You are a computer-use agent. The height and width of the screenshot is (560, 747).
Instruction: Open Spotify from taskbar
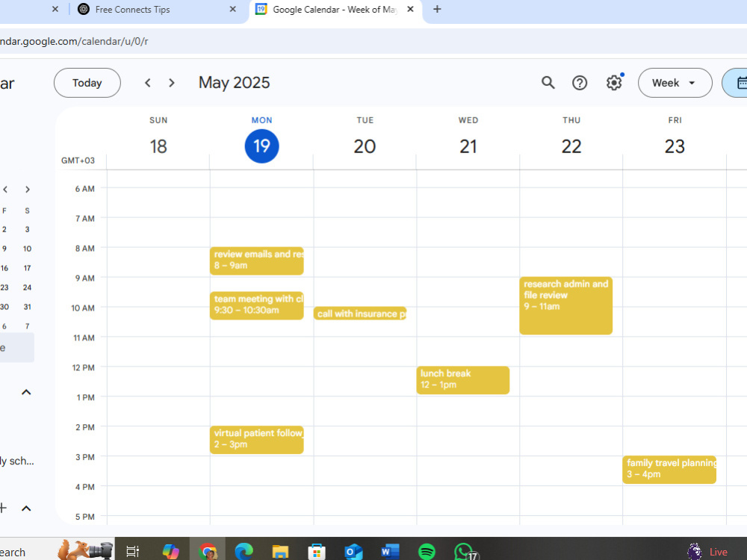[x=427, y=552]
